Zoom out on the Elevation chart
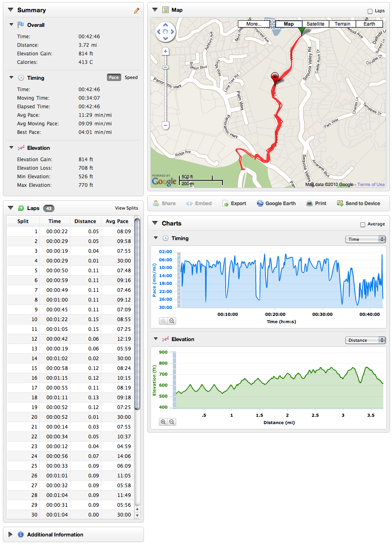Image resolution: width=392 pixels, height=545 pixels. click(172, 422)
